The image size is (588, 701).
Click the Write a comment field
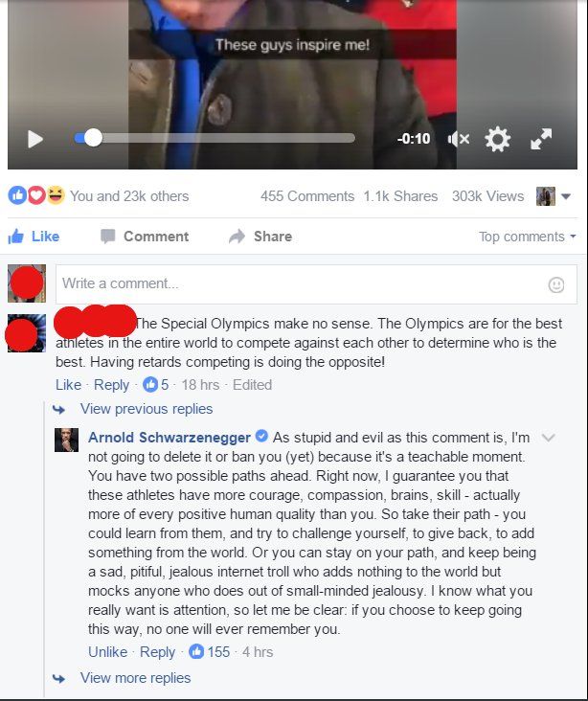pos(316,284)
